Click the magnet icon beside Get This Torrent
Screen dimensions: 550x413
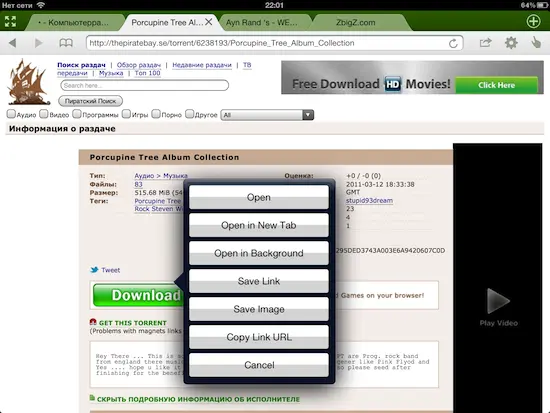click(93, 322)
